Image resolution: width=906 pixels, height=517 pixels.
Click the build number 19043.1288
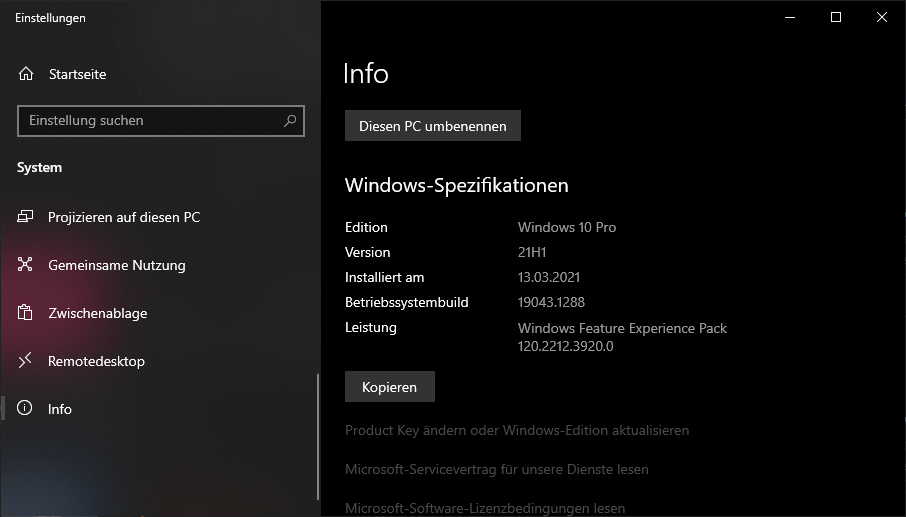[x=551, y=302]
